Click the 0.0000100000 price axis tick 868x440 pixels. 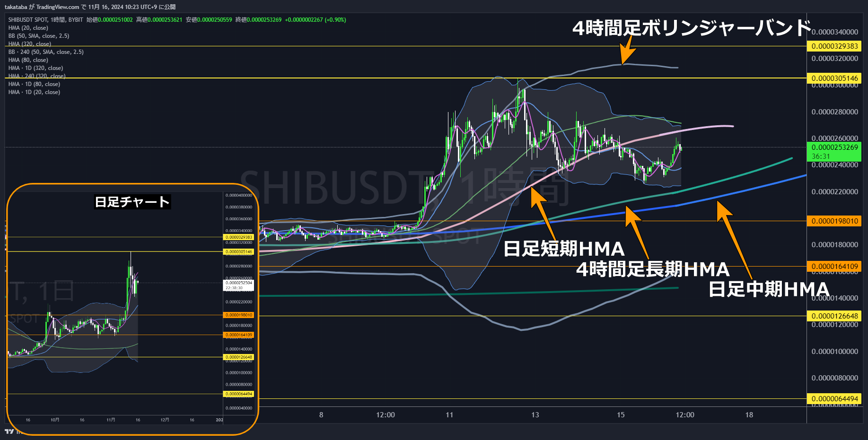pyautogui.click(x=835, y=352)
